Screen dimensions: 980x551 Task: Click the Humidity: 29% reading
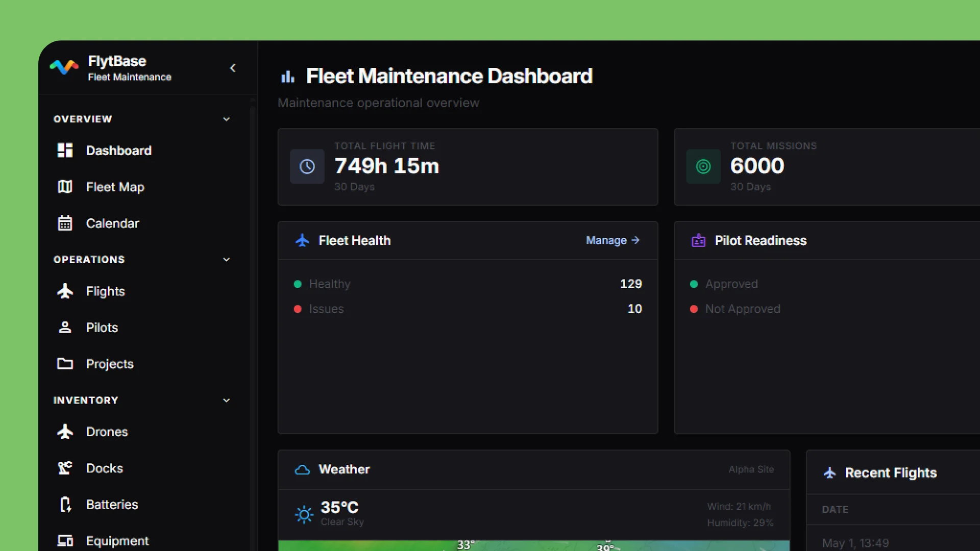coord(740,523)
